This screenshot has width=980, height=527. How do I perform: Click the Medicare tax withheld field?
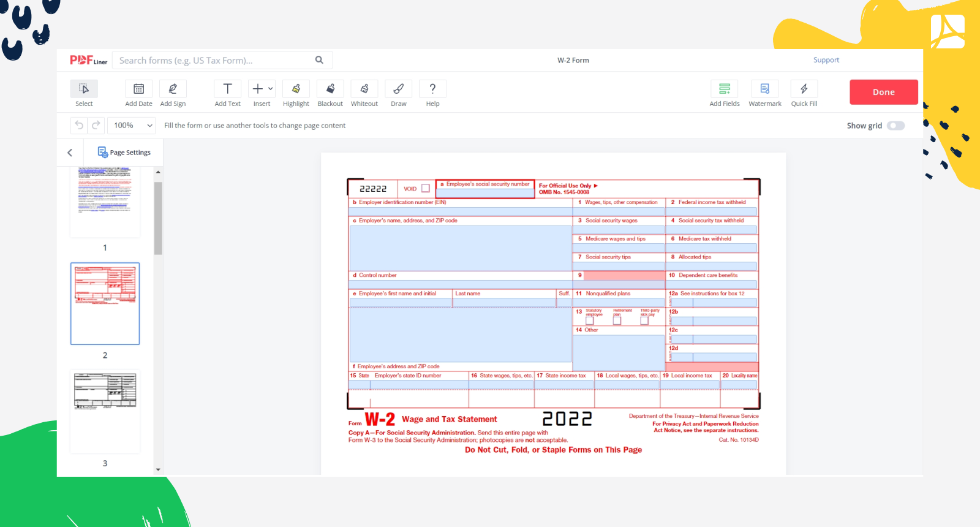(712, 248)
